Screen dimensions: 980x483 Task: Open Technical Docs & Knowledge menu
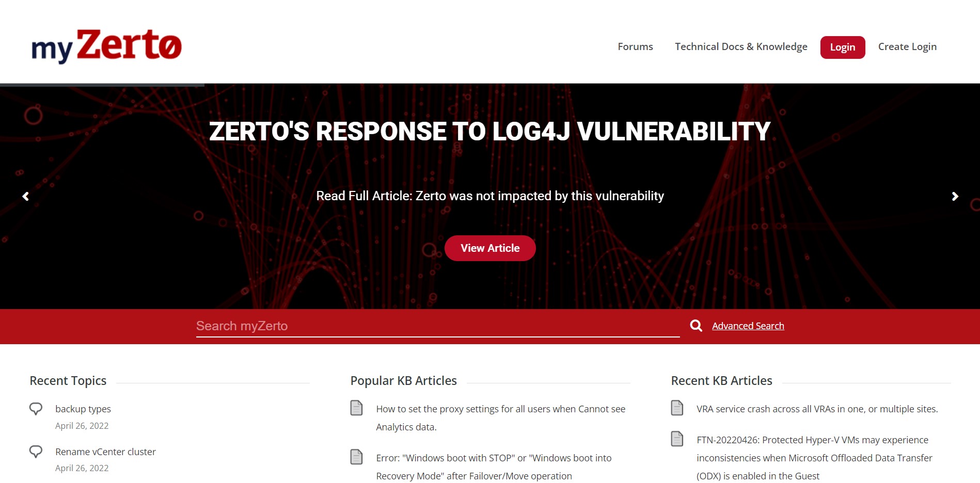click(x=741, y=46)
